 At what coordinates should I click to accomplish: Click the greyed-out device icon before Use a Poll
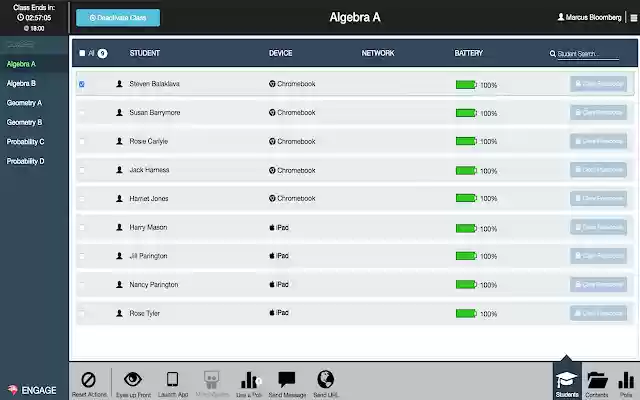coord(211,380)
